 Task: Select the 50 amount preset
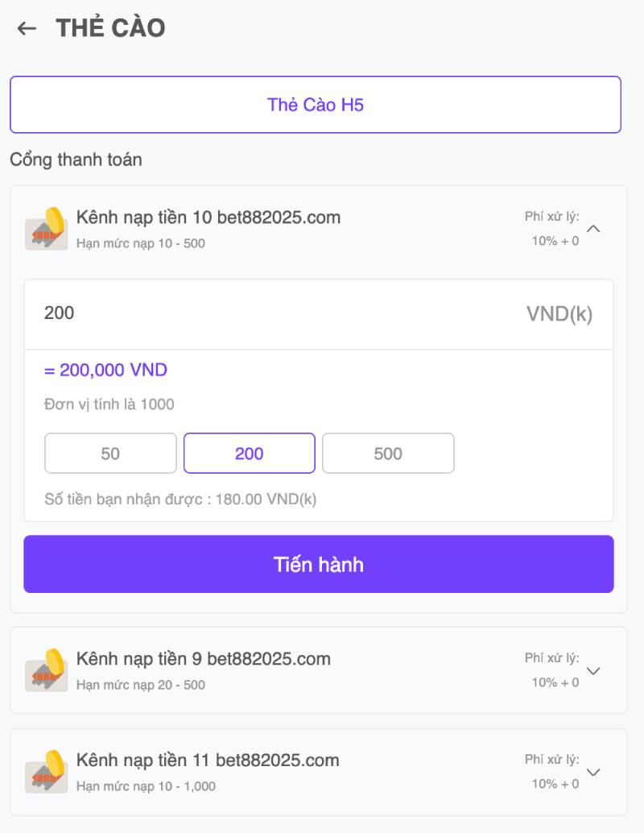[110, 453]
